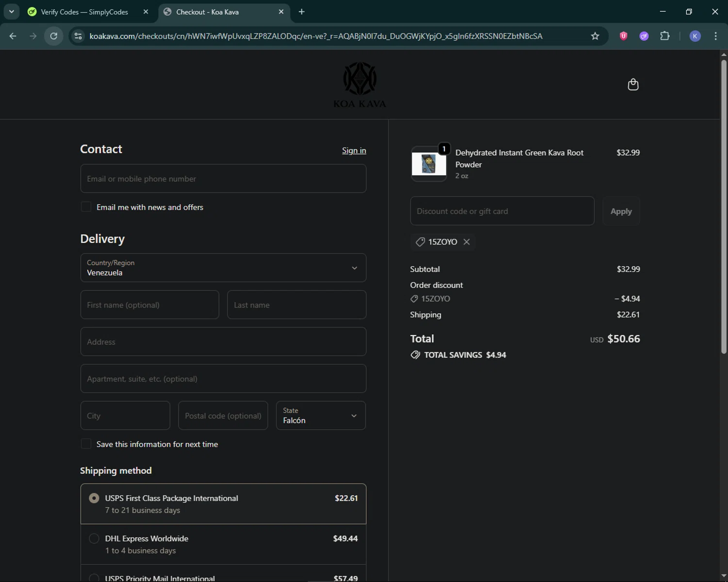Remove the 15ZOYO discount code
The width and height of the screenshot is (728, 582).
point(466,242)
